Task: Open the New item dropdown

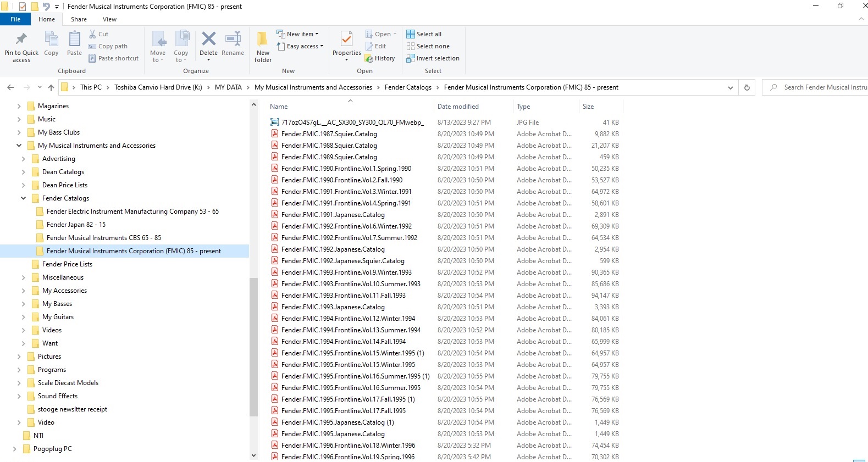Action: point(297,34)
